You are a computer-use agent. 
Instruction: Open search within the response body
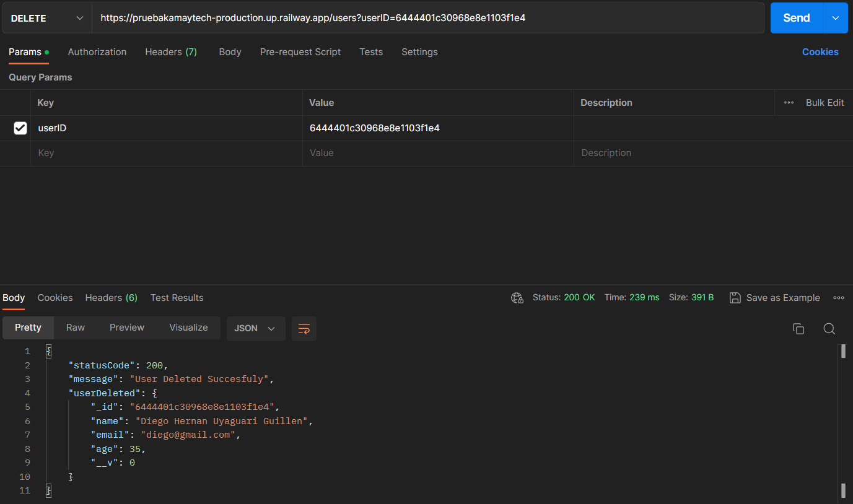829,329
